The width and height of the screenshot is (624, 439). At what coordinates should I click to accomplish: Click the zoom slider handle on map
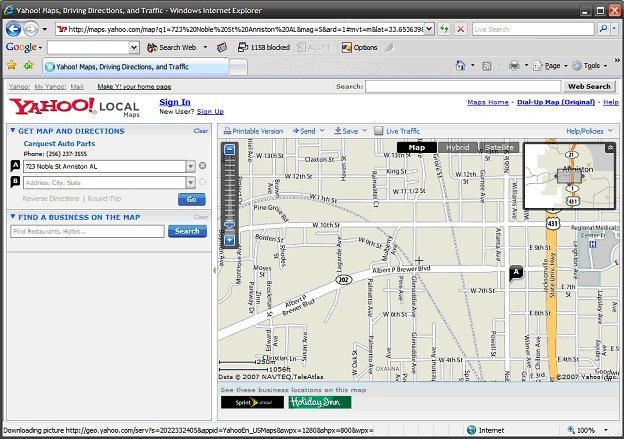coord(230,224)
